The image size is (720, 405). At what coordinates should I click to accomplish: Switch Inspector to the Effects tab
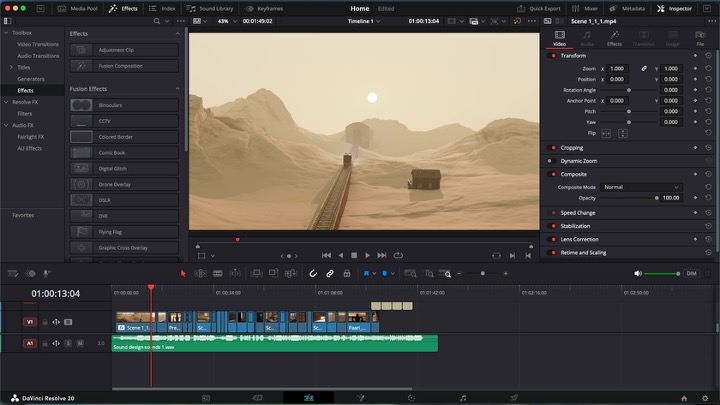click(x=614, y=39)
